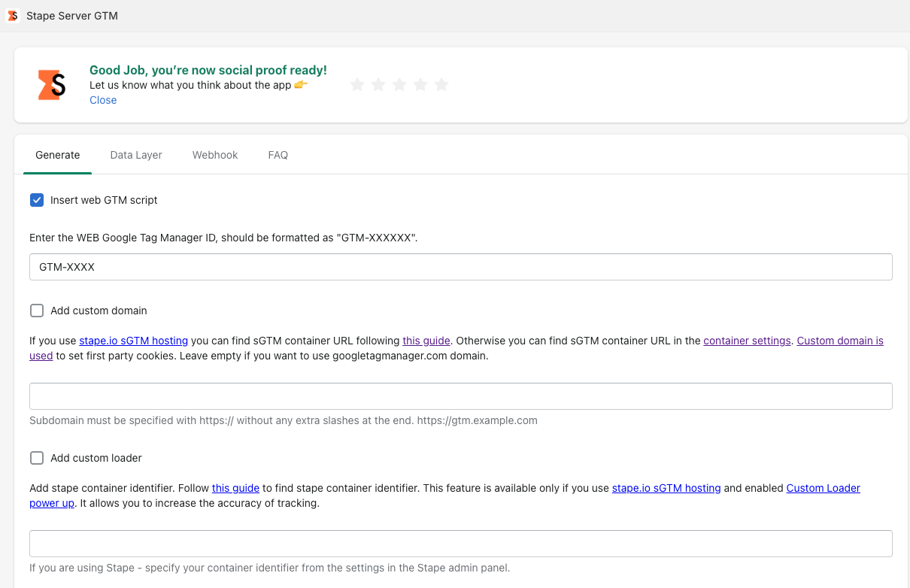
Task: Rate the app four stars
Action: [x=420, y=84]
